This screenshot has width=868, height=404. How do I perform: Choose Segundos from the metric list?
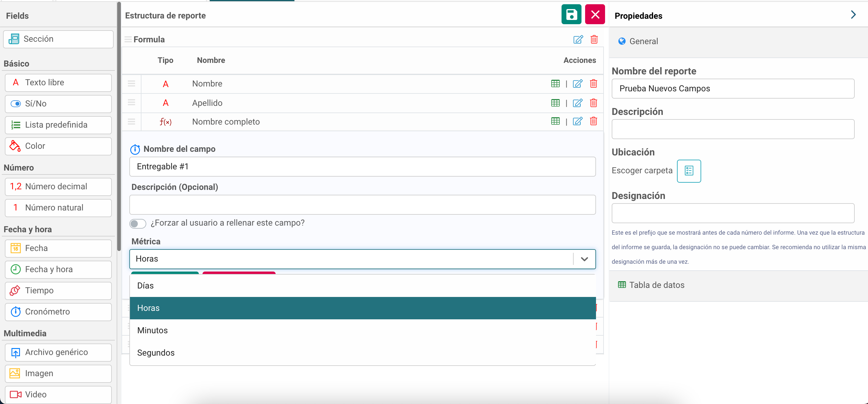point(363,353)
